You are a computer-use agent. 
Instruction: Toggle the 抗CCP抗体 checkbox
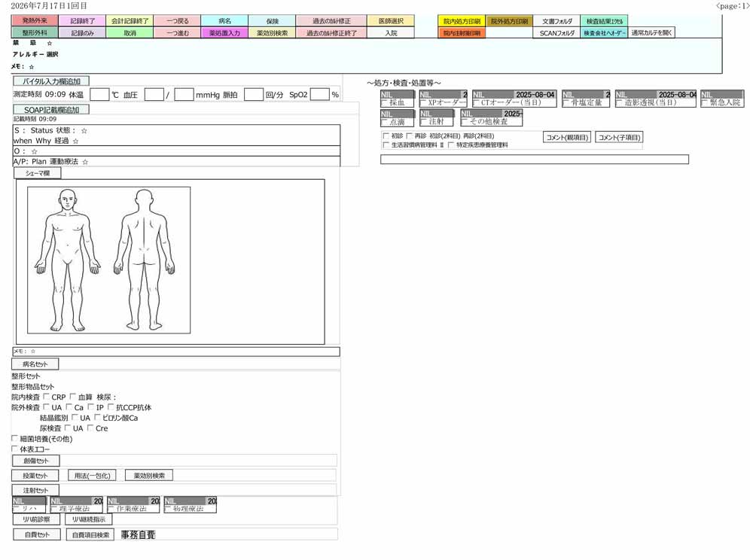coord(111,407)
